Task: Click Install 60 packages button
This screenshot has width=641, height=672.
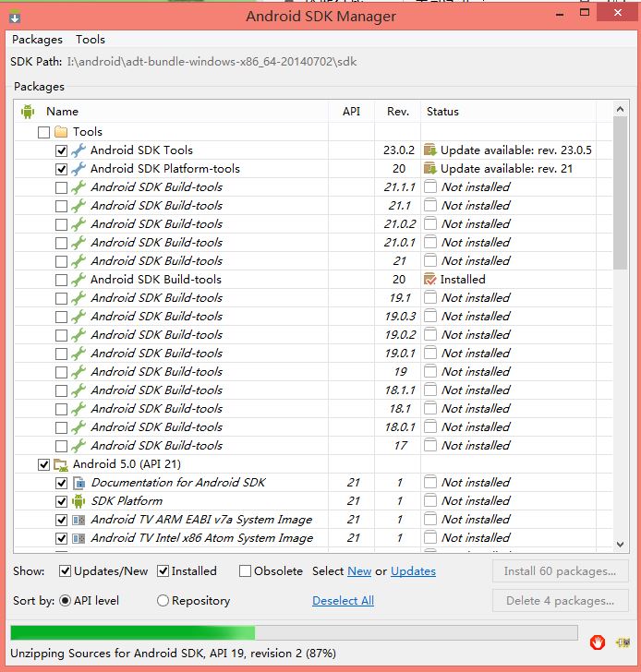Action: pos(561,570)
